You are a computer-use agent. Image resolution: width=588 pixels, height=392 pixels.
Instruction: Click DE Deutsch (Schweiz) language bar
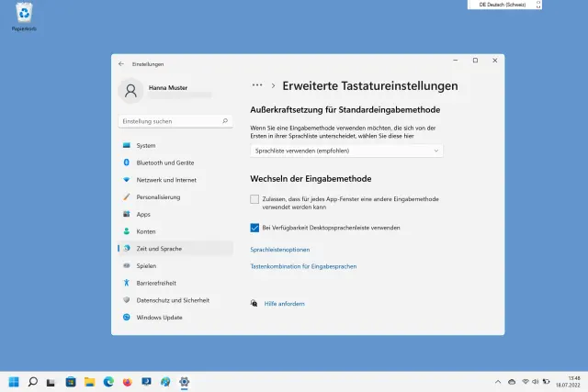pos(504,5)
